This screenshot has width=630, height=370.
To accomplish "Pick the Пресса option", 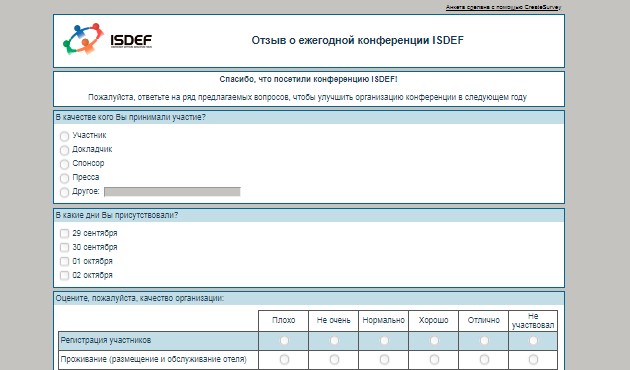I will [64, 178].
